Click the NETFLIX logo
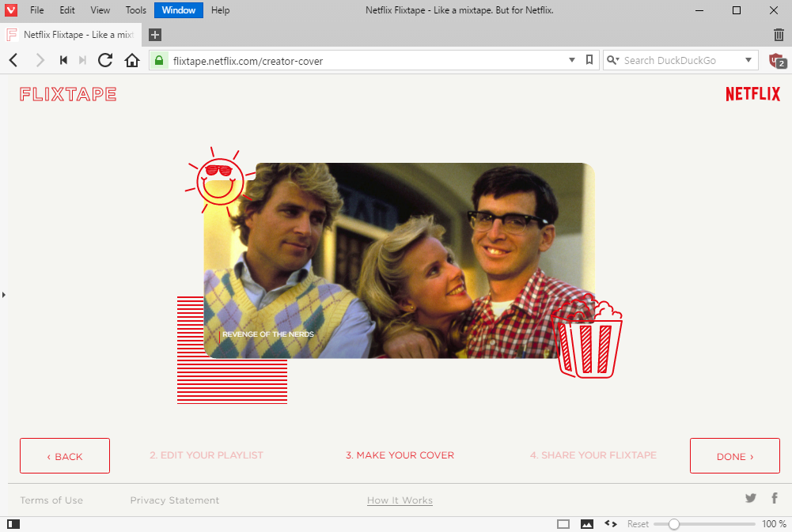 tap(752, 94)
